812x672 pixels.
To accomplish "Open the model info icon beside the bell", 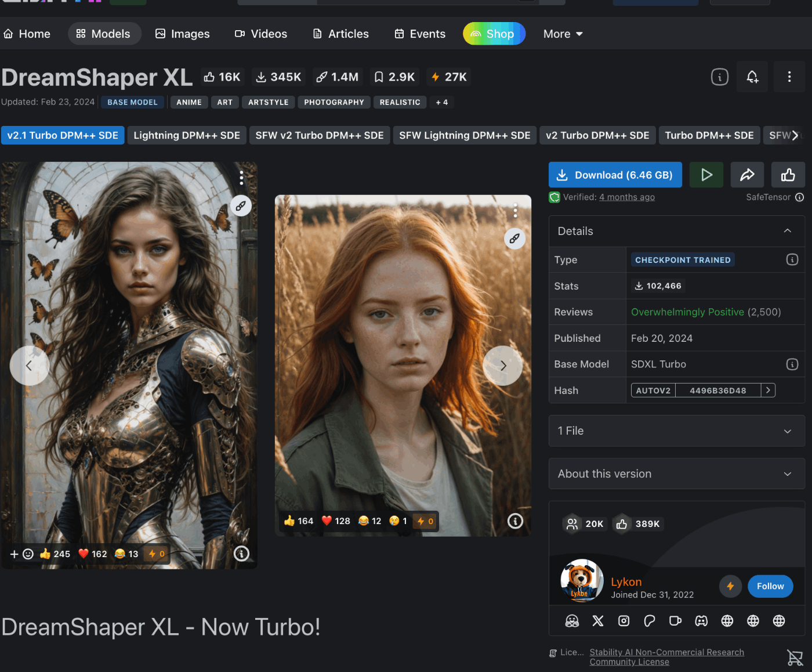I will [719, 77].
